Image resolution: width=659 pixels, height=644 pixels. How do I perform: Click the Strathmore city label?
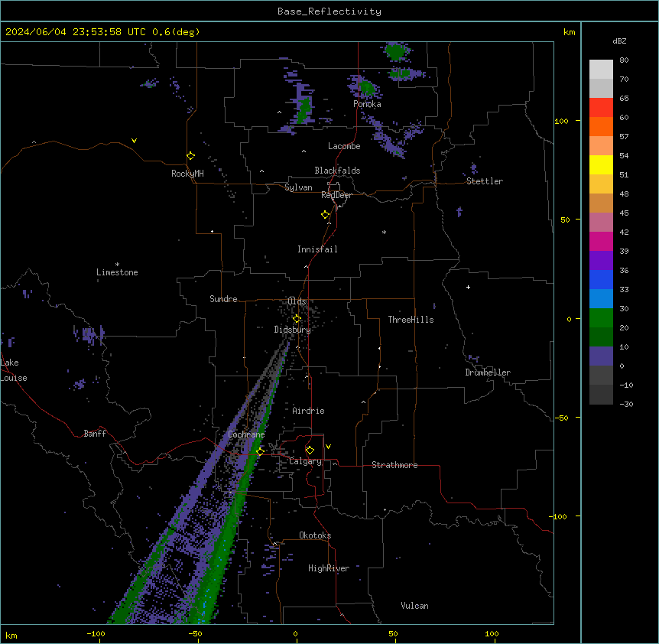coord(394,465)
